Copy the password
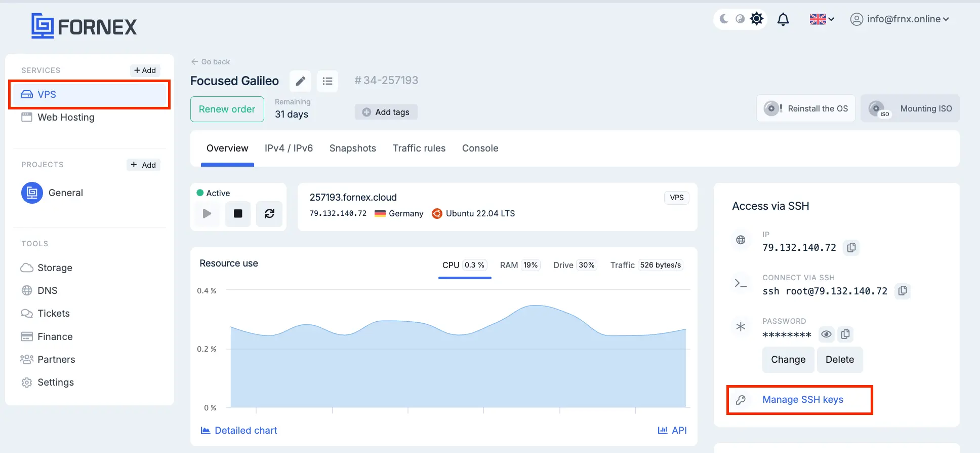Viewport: 980px width, 453px height. 845,334
